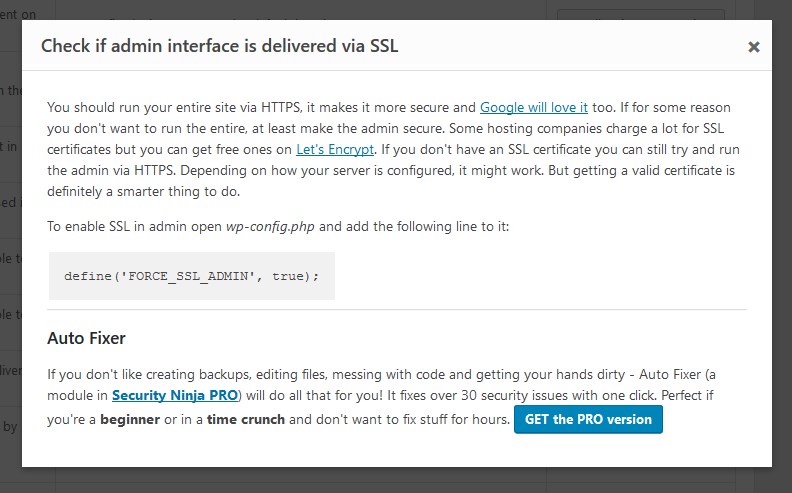The image size is (792, 493).
Task: Open the Security Ninja PRO link
Action: click(175, 395)
